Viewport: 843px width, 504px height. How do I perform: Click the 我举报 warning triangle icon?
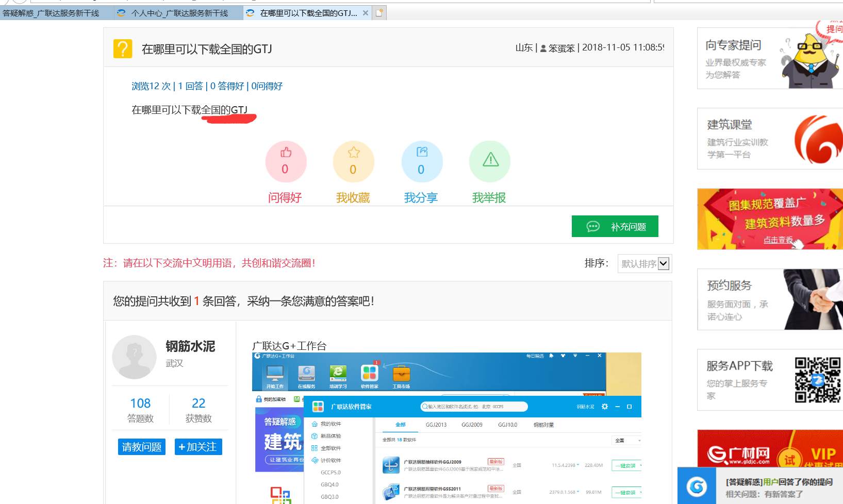tap(490, 160)
